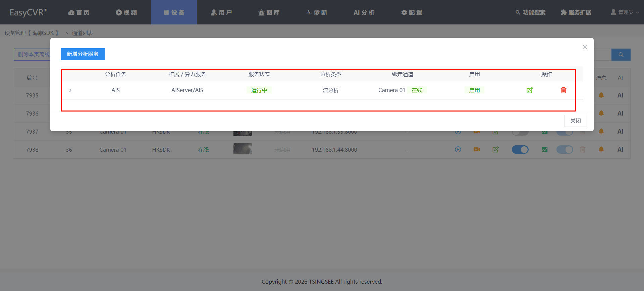Click the orange camera record icon in row 7938

[x=477, y=150]
